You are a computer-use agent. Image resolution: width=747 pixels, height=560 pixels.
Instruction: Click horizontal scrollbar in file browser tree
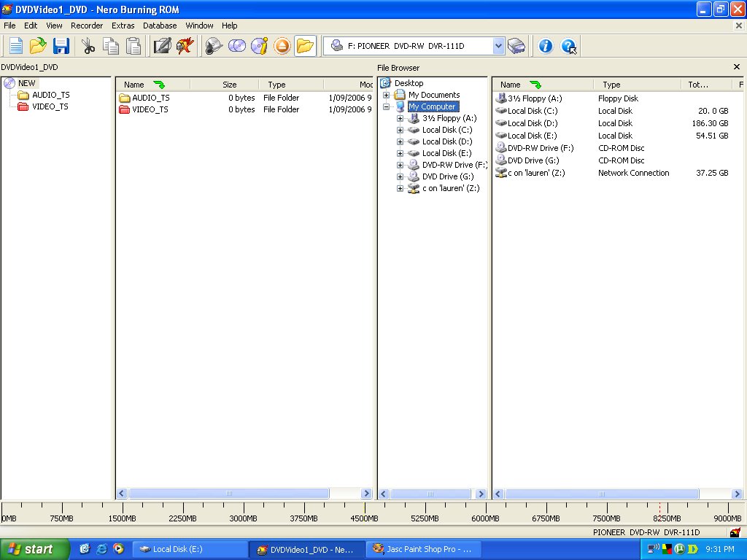coord(430,494)
